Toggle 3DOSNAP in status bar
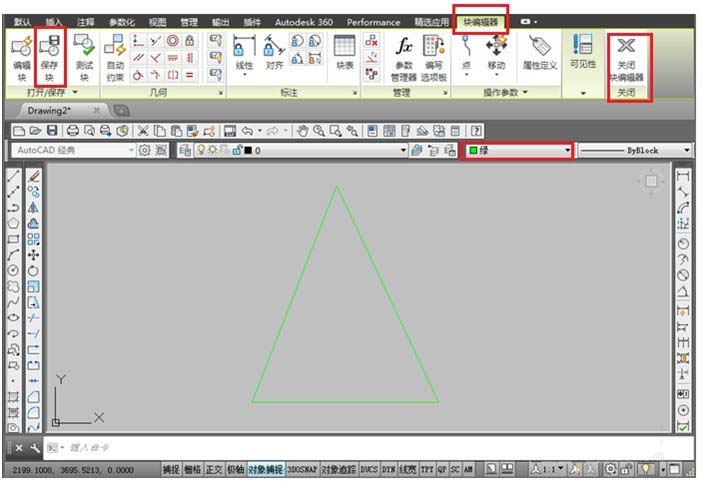702x481 pixels. point(302,469)
